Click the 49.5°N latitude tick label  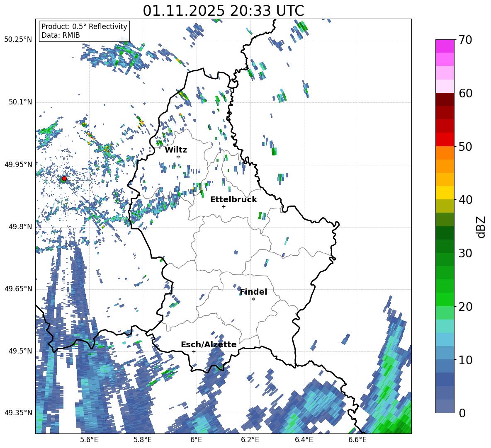(20, 351)
